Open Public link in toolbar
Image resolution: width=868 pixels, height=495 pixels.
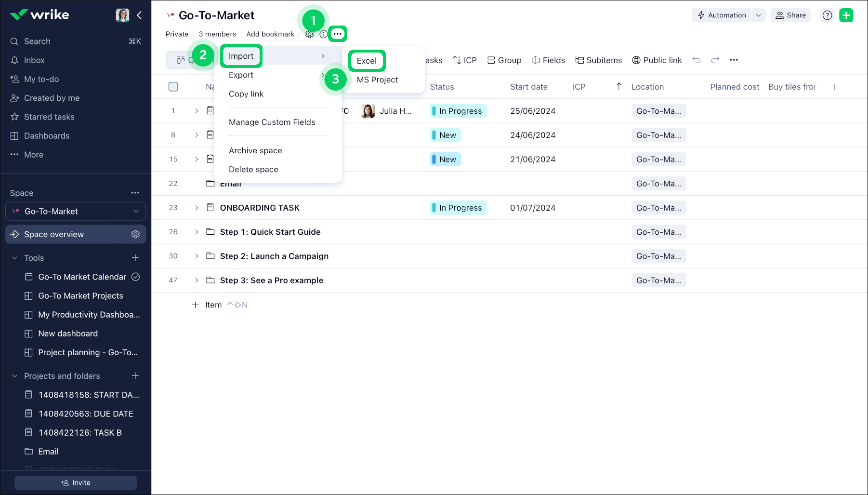(657, 60)
